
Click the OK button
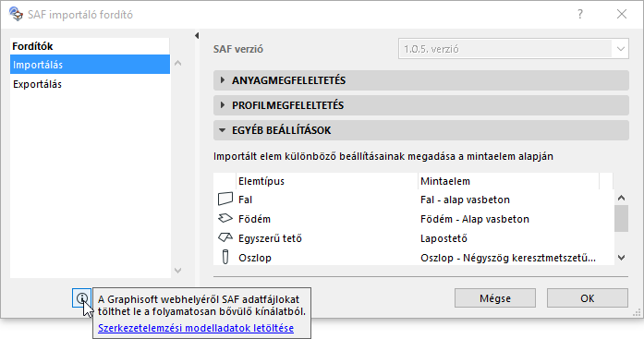[588, 298]
